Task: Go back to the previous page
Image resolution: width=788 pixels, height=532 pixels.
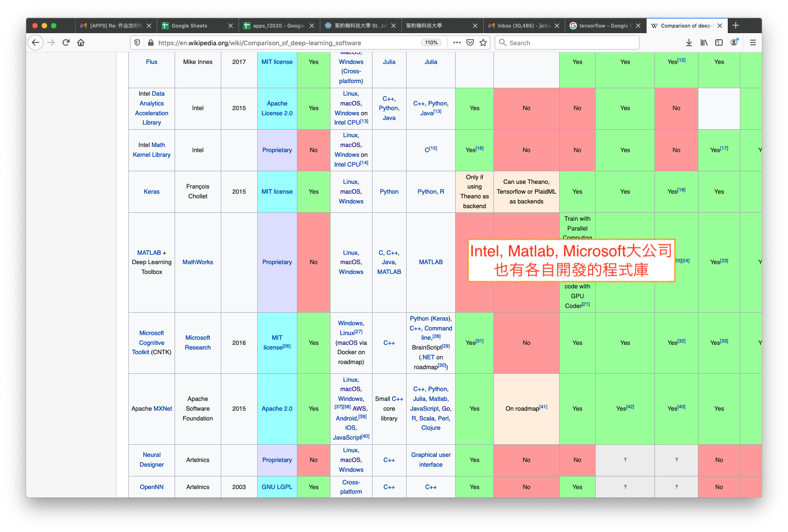Action: (35, 42)
